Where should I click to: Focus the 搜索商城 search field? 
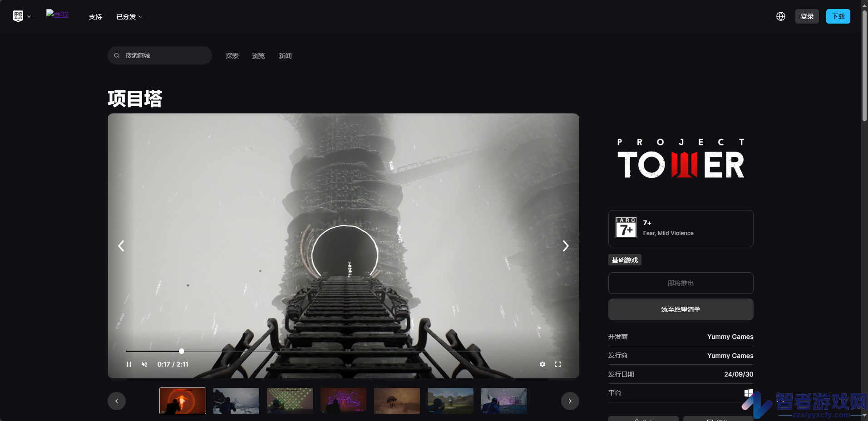coord(160,55)
